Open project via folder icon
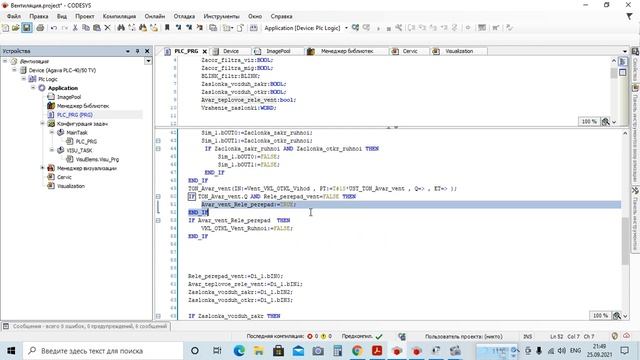 coord(16,28)
